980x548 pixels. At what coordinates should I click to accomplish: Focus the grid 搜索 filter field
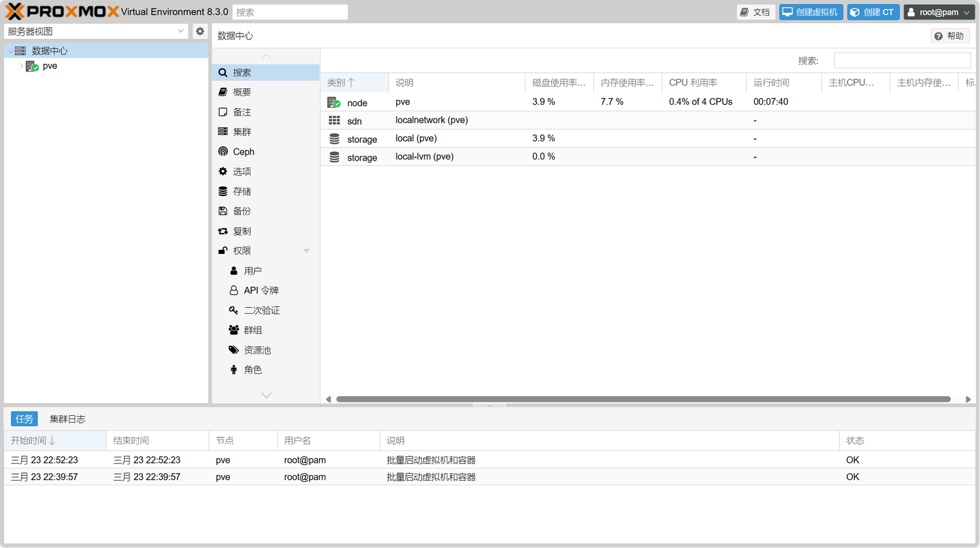(902, 61)
